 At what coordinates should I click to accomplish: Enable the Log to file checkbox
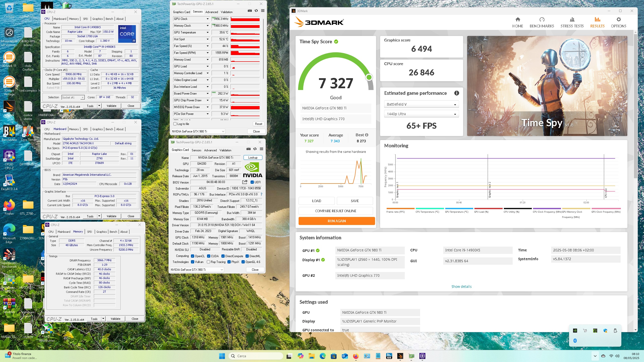[175, 124]
